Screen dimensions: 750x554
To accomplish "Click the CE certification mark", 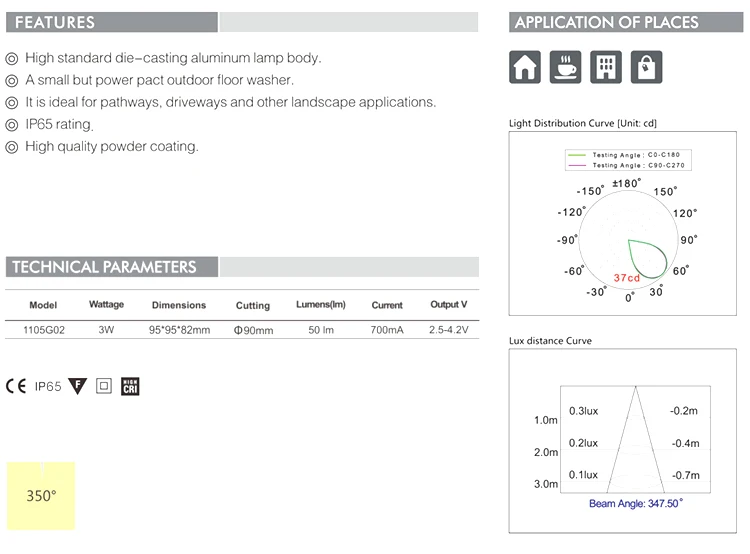I will coord(16,386).
